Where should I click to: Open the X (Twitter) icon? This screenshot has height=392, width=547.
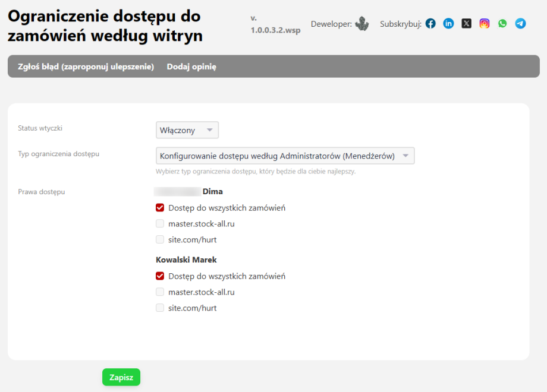point(467,24)
